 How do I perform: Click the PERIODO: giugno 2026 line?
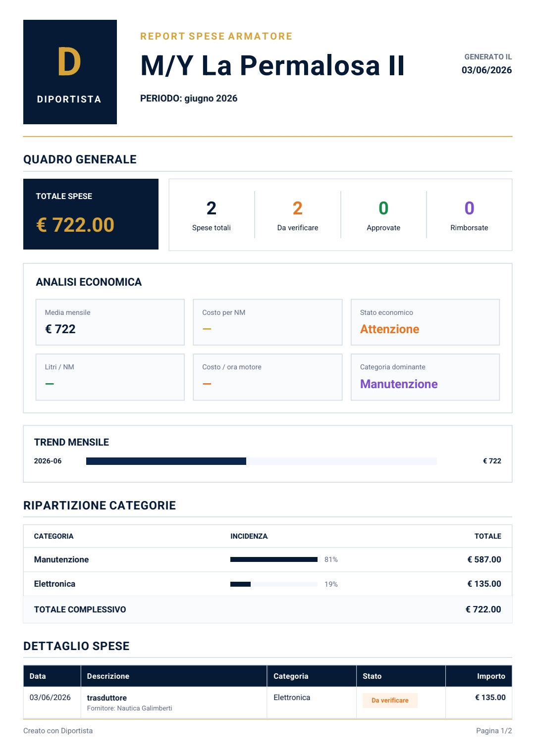coord(189,99)
